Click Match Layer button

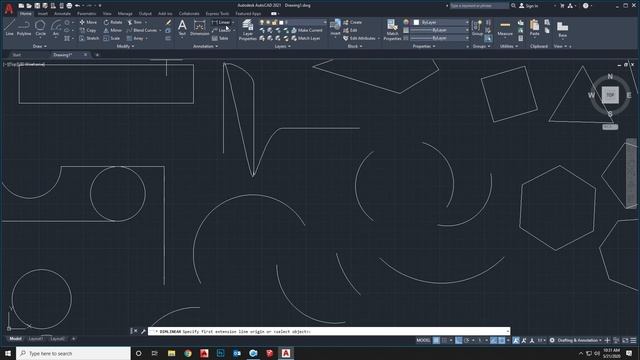[306, 38]
